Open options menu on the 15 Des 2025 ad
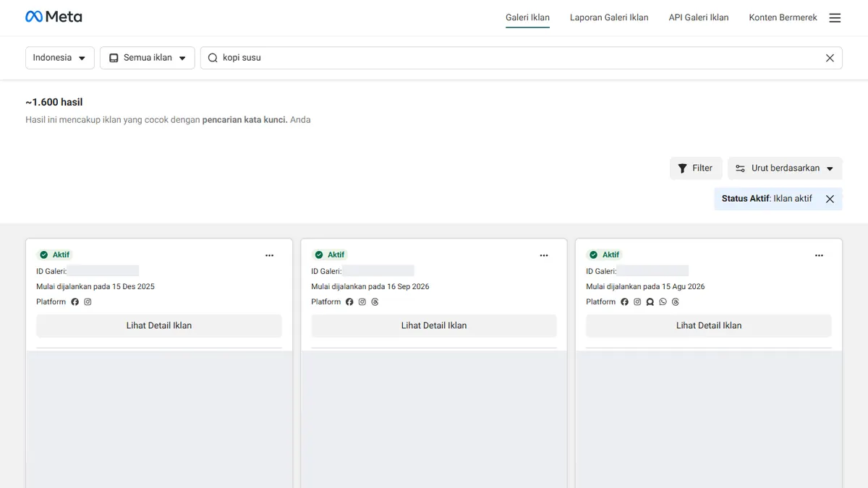 click(x=269, y=255)
